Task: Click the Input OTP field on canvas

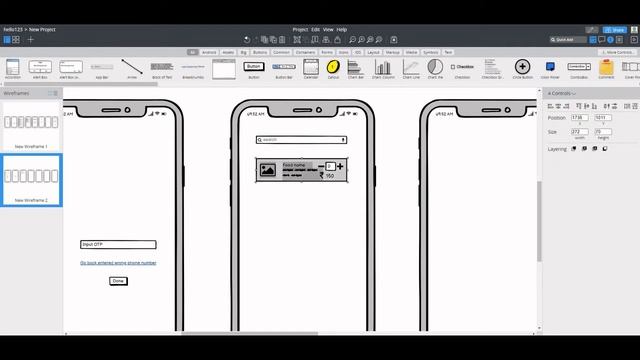Action: [x=118, y=244]
